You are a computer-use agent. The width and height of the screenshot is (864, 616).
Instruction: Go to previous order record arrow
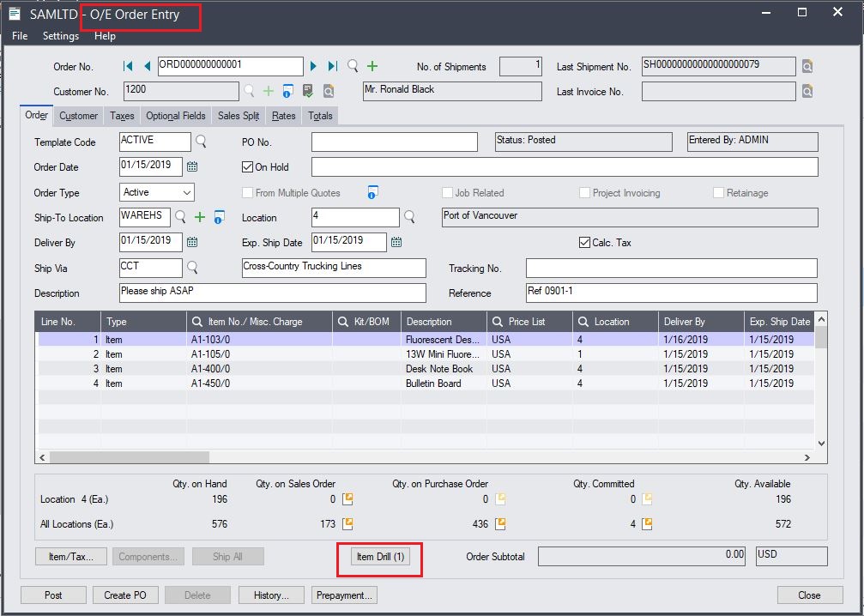click(x=147, y=66)
